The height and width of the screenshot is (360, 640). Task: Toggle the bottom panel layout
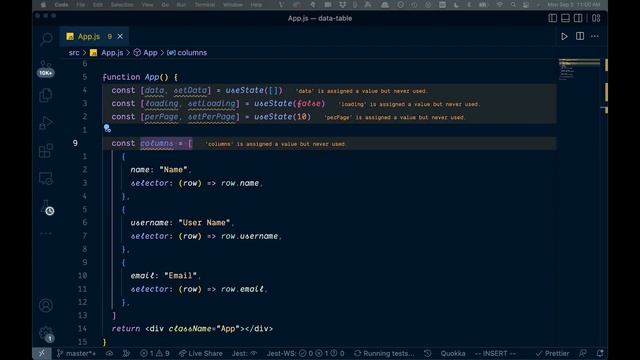click(x=565, y=18)
